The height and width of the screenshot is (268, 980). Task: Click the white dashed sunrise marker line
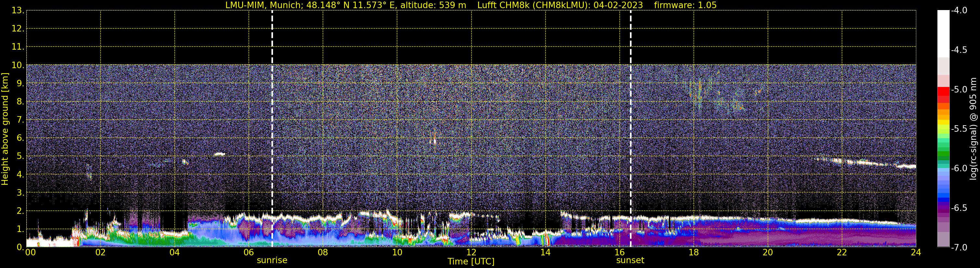[x=272, y=129]
